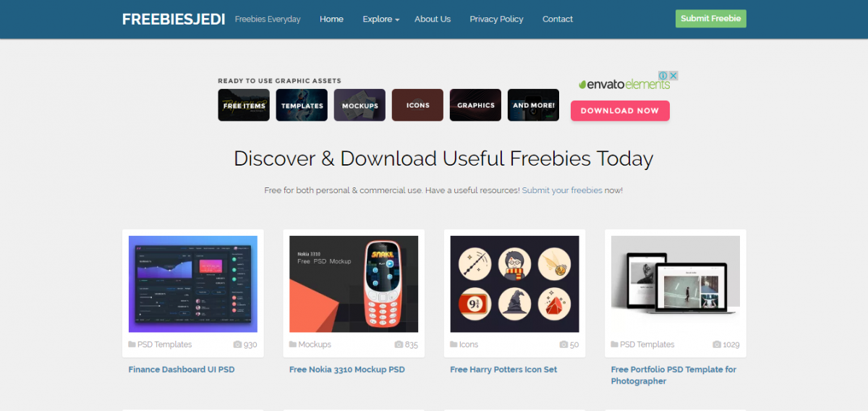Image resolution: width=868 pixels, height=411 pixels.
Task: Click the Download Now ad button
Action: click(x=620, y=111)
